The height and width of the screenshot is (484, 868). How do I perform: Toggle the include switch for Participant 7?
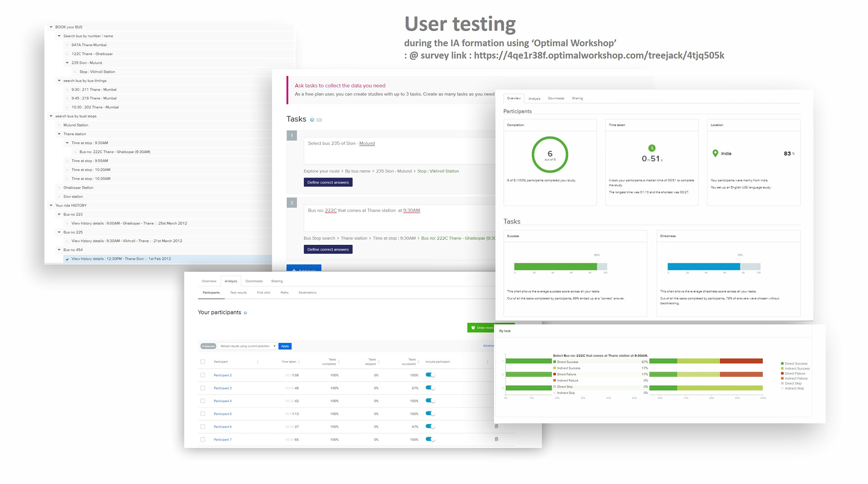[x=430, y=439]
